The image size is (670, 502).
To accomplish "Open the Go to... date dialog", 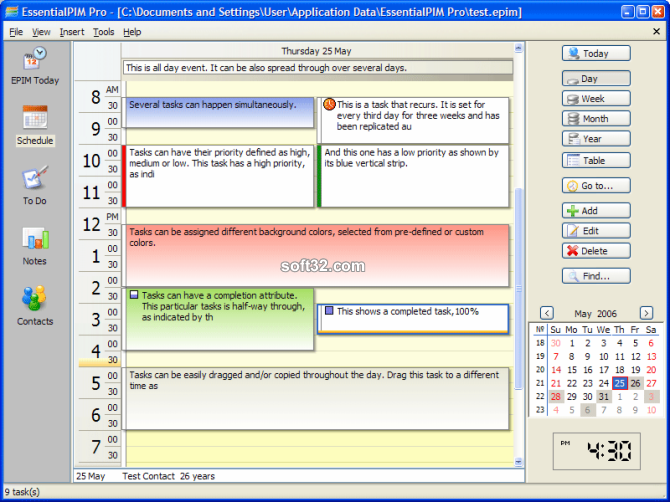I will [x=596, y=186].
